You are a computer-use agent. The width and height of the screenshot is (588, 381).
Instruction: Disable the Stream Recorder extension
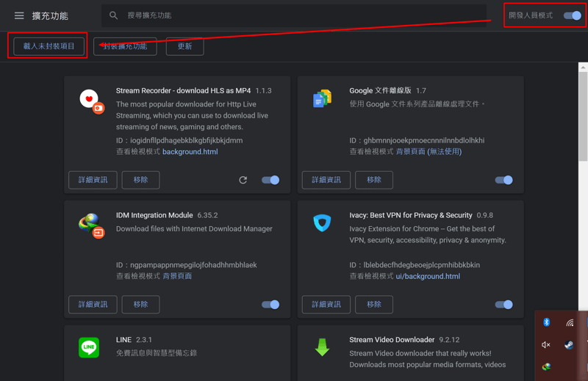tap(270, 180)
